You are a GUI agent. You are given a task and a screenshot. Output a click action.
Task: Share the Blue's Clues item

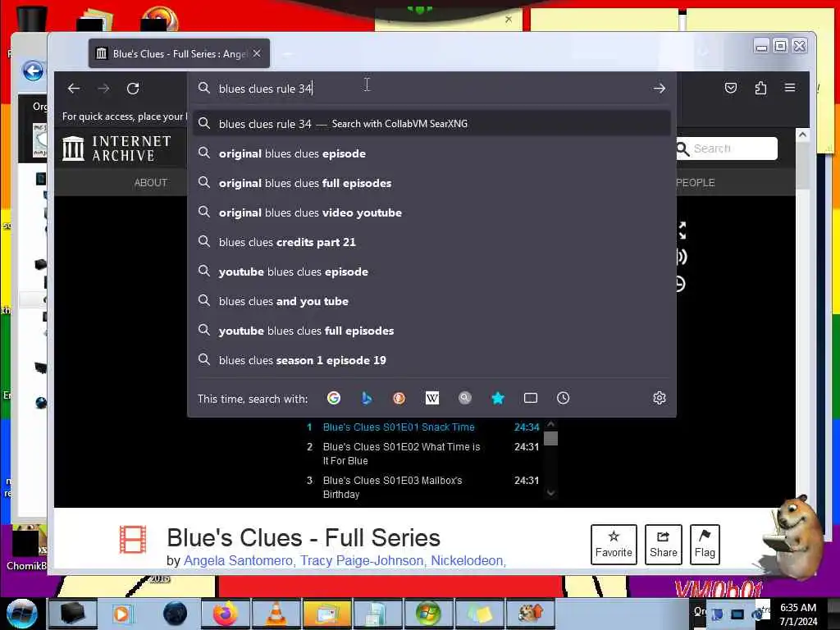click(663, 545)
